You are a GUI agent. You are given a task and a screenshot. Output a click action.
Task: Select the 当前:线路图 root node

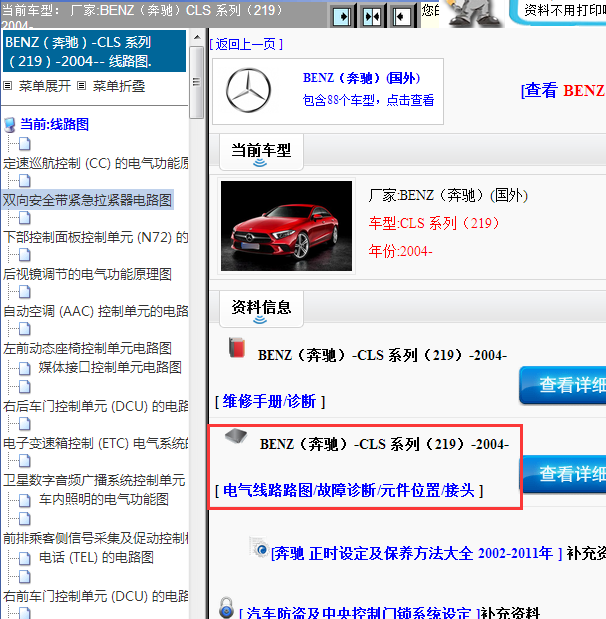pyautogui.click(x=54, y=124)
